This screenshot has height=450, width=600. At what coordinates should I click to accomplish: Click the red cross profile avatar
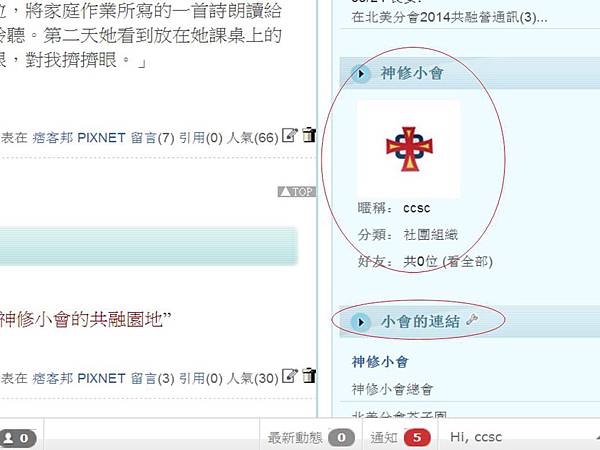pyautogui.click(x=409, y=149)
